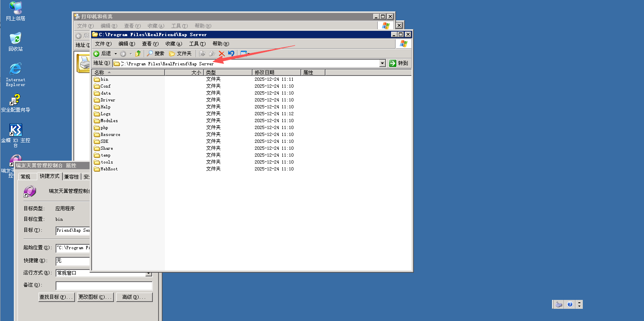Select the bin folder icon
The height and width of the screenshot is (321, 644).
97,80
